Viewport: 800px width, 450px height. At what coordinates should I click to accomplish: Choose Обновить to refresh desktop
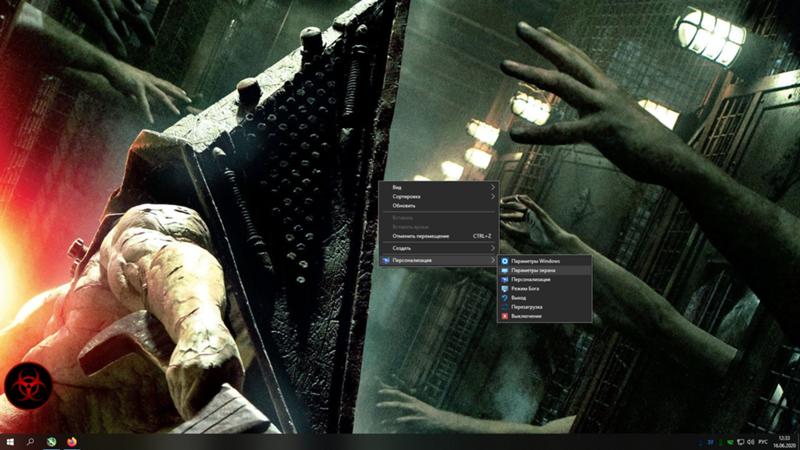click(439, 206)
